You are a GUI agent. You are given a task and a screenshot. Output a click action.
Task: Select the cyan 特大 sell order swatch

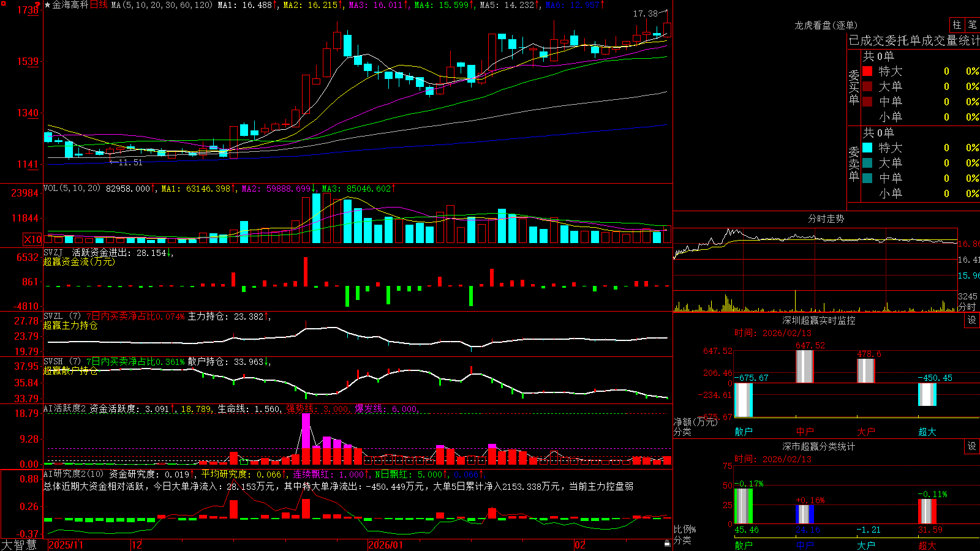point(867,148)
